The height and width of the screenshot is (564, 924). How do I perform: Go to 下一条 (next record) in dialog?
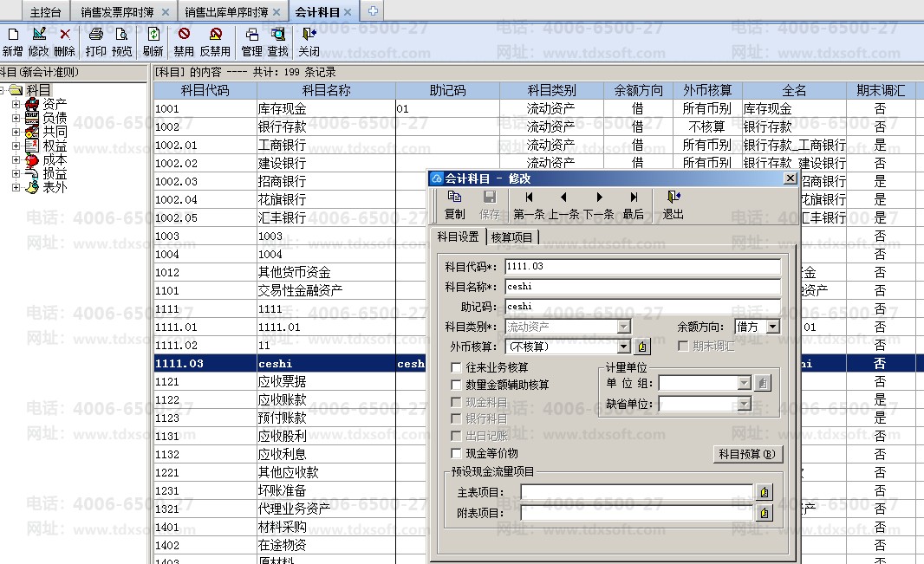(599, 204)
